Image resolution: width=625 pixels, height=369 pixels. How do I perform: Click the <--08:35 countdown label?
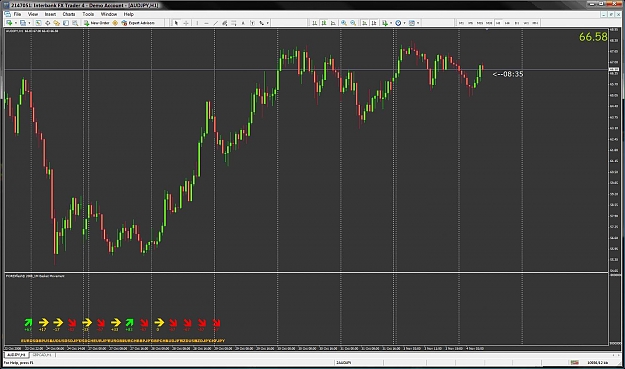point(508,74)
